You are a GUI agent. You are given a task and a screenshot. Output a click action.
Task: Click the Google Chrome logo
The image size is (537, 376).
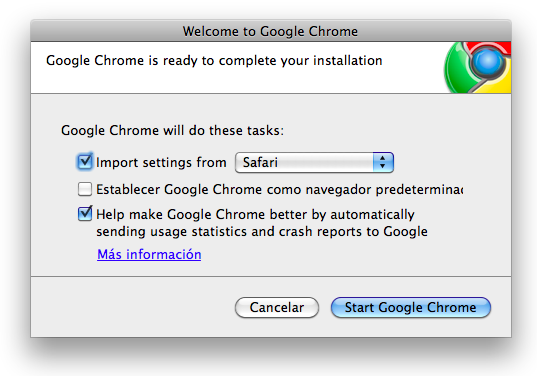pos(477,67)
